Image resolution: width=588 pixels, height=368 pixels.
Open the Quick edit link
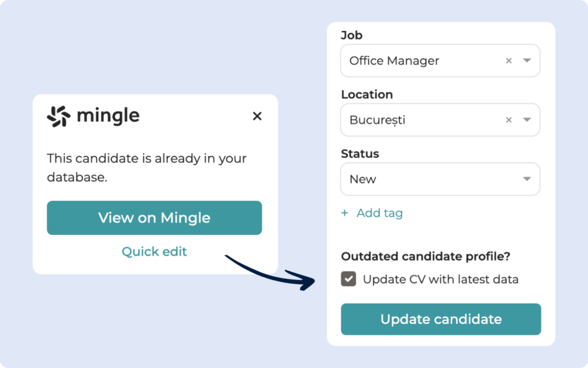pyautogui.click(x=154, y=251)
